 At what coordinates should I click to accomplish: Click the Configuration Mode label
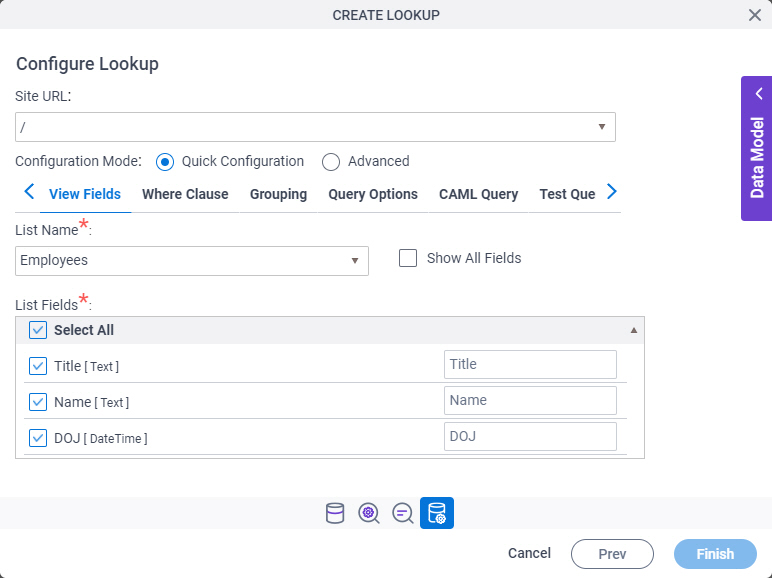tap(78, 161)
